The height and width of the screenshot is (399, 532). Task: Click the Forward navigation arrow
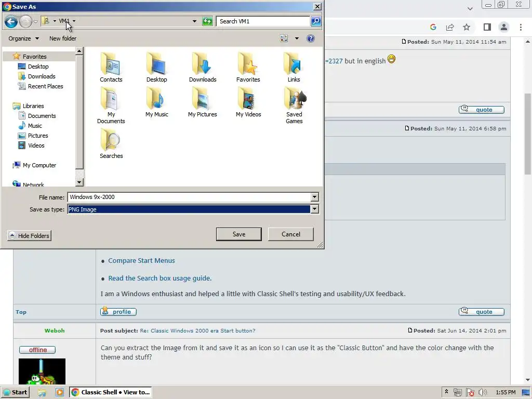(x=25, y=21)
